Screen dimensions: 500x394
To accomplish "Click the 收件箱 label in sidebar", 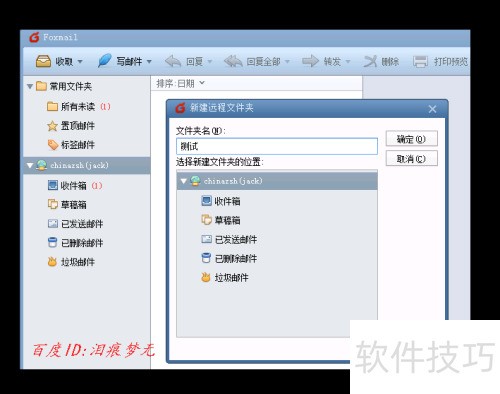I will coord(73,185).
